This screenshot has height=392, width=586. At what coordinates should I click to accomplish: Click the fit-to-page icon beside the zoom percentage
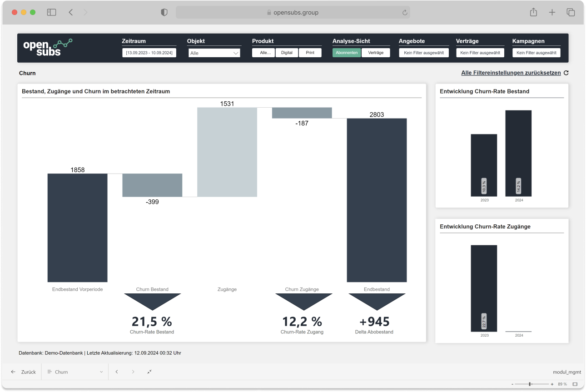tap(575, 384)
